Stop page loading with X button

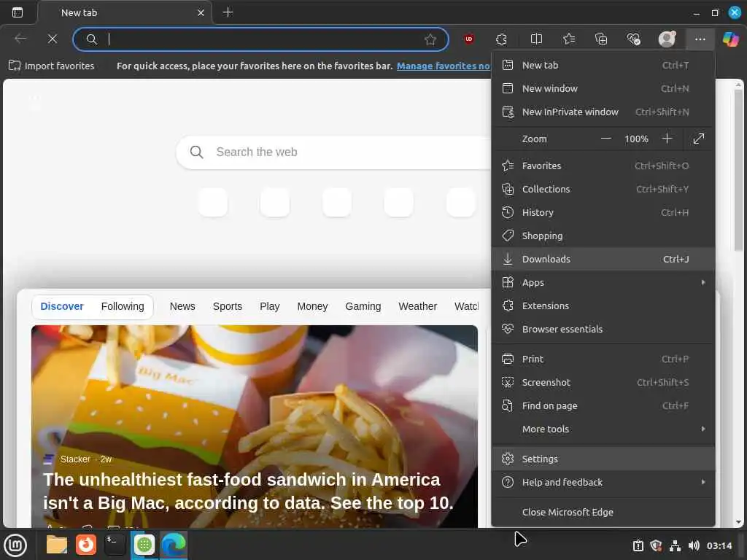click(x=53, y=39)
